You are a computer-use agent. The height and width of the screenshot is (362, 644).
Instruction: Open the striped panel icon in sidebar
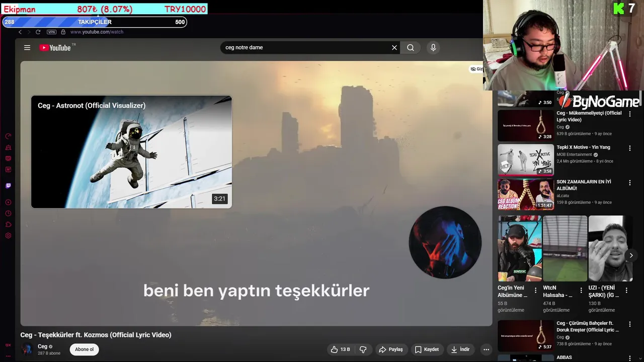(x=8, y=158)
